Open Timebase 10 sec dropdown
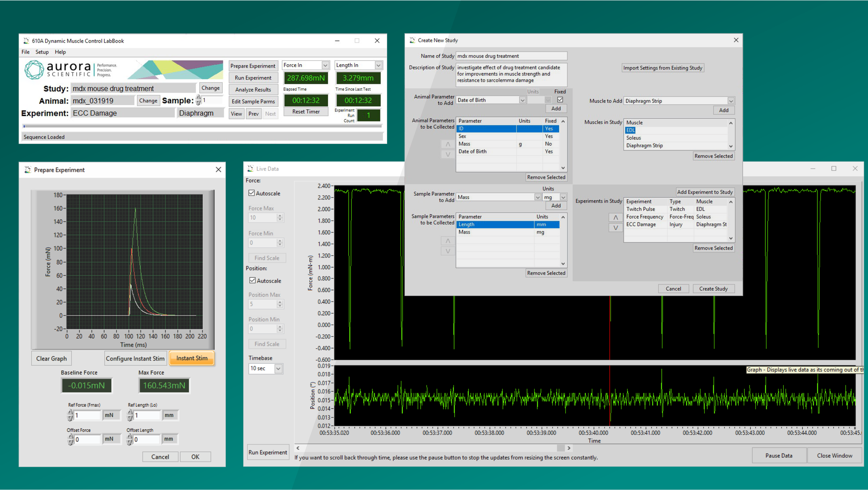Viewport: 868px width, 490px height. (278, 368)
